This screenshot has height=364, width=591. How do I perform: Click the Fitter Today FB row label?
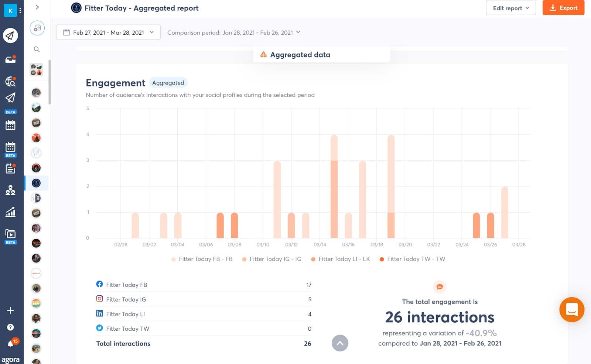click(126, 285)
